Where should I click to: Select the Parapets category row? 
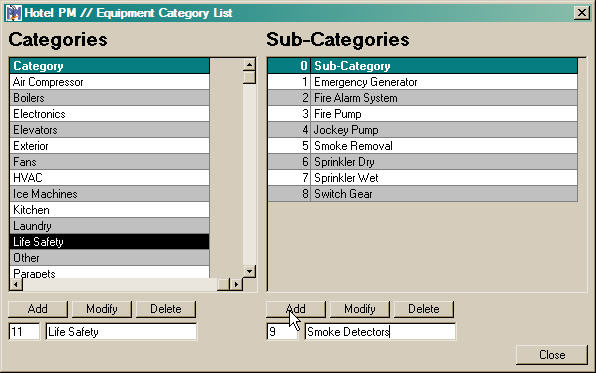[109, 272]
